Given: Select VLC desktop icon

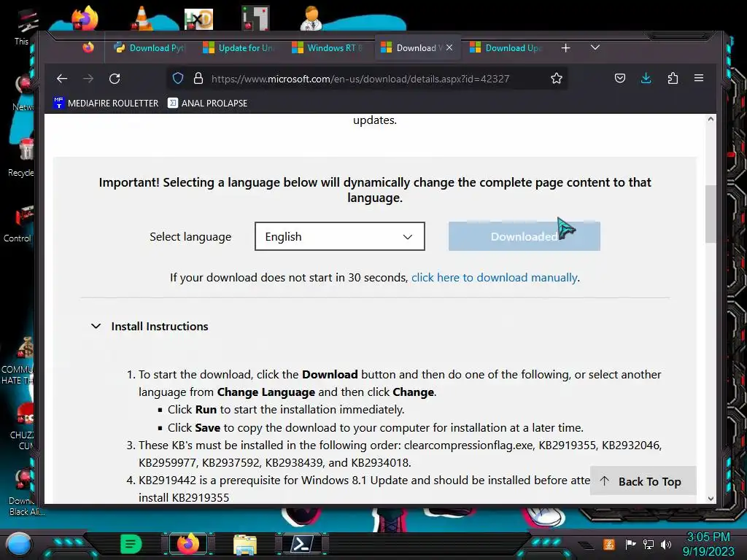Looking at the screenshot, I should 142,18.
